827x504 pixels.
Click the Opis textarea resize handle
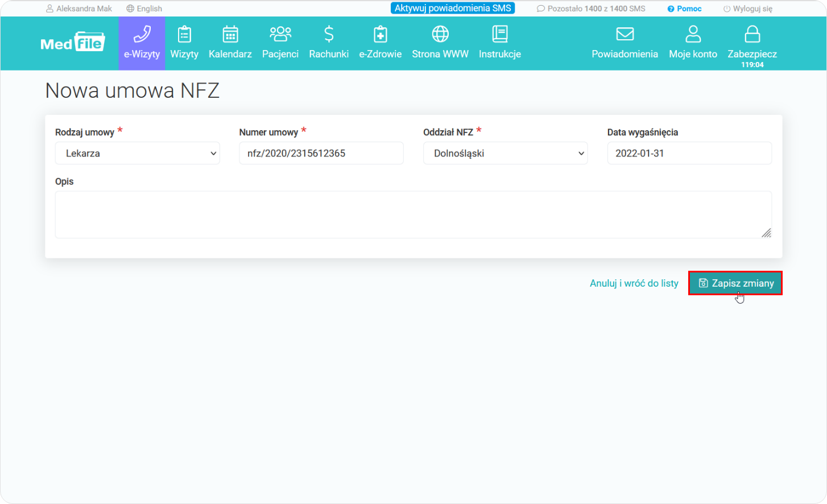point(767,233)
